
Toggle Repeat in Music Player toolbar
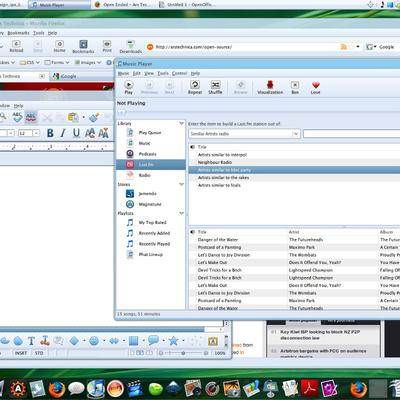pos(195,87)
